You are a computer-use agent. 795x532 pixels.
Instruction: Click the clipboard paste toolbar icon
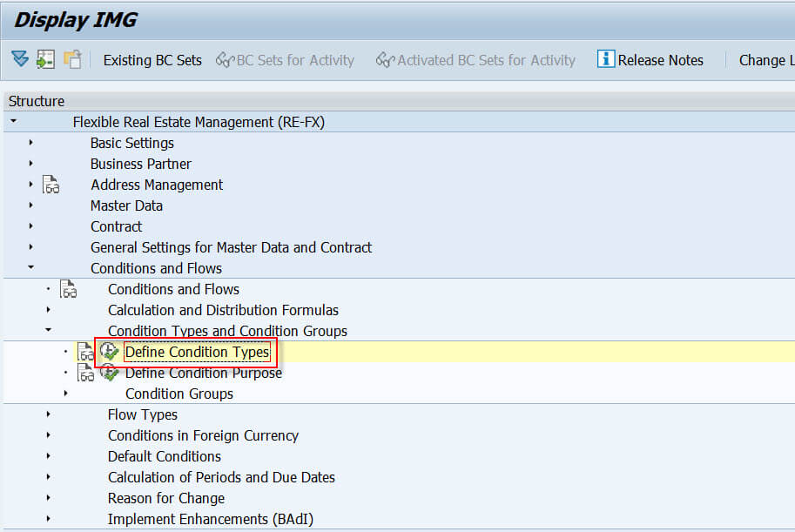[x=72, y=59]
